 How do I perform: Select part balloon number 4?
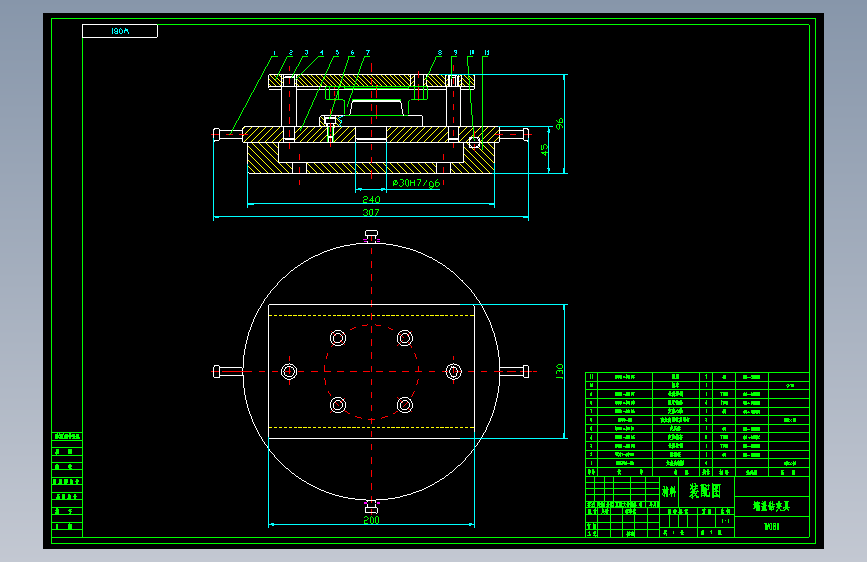pyautogui.click(x=321, y=53)
